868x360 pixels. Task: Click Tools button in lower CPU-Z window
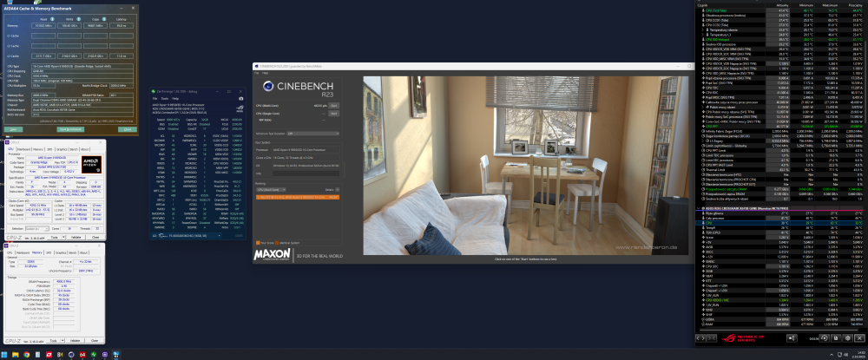53,341
